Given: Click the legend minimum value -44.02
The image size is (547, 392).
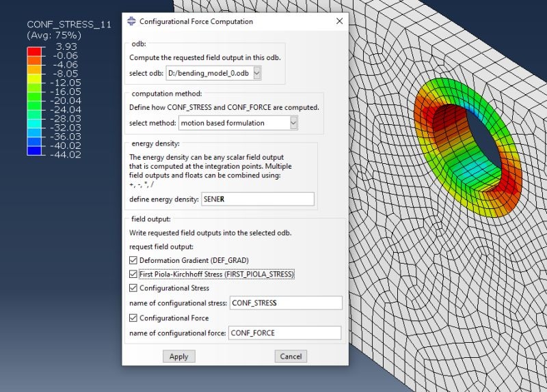Looking at the screenshot, I should [66, 155].
